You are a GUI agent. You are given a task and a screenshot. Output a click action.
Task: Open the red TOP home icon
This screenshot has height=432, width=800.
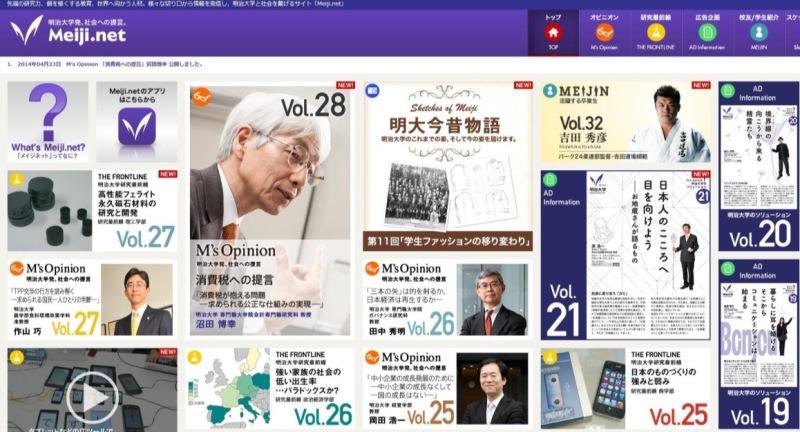[553, 33]
